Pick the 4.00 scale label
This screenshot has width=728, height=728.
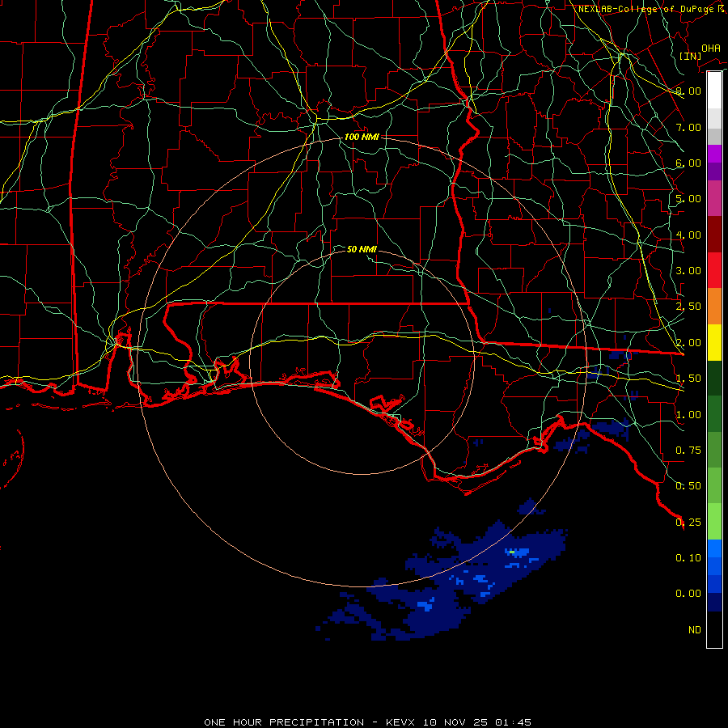tap(688, 235)
